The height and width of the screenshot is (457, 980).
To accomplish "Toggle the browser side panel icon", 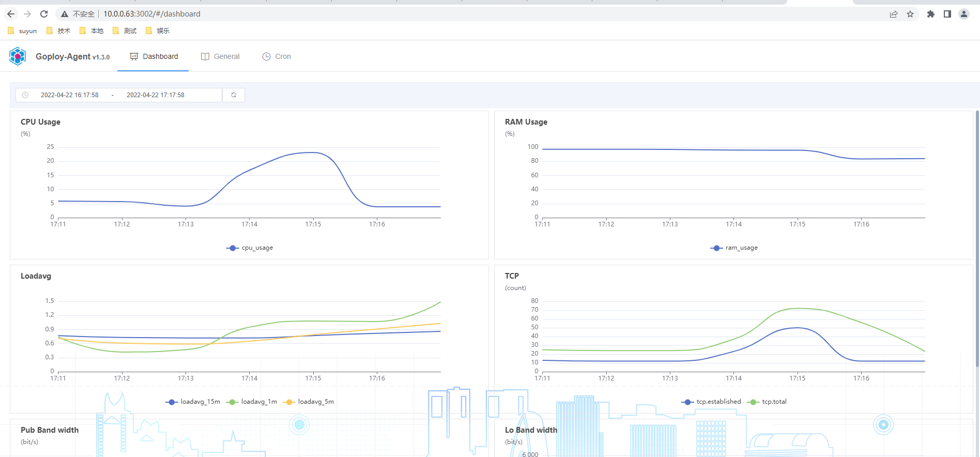I will (x=947, y=14).
